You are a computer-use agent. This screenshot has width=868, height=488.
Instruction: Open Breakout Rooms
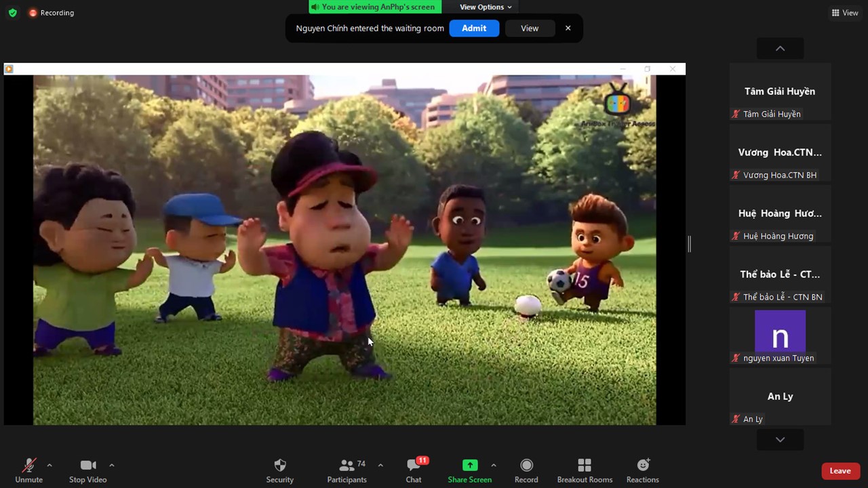point(585,470)
